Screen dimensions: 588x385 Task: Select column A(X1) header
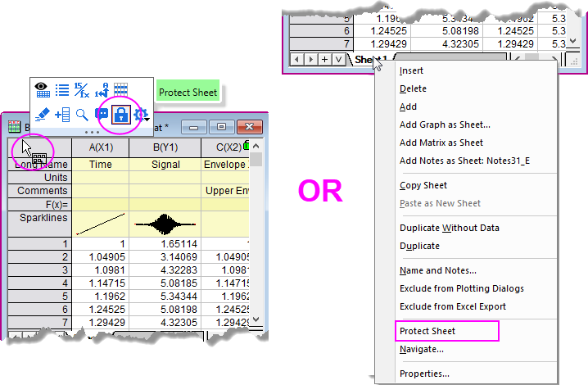101,147
